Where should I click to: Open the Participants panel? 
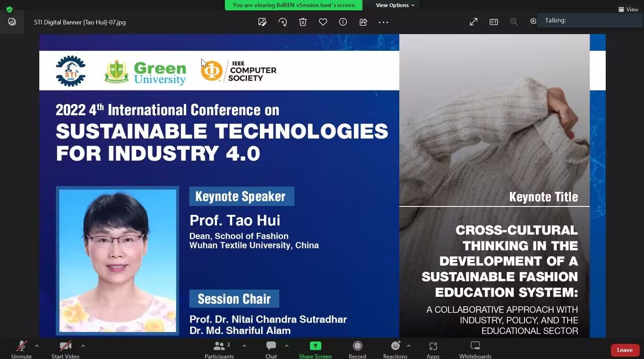[219, 350]
